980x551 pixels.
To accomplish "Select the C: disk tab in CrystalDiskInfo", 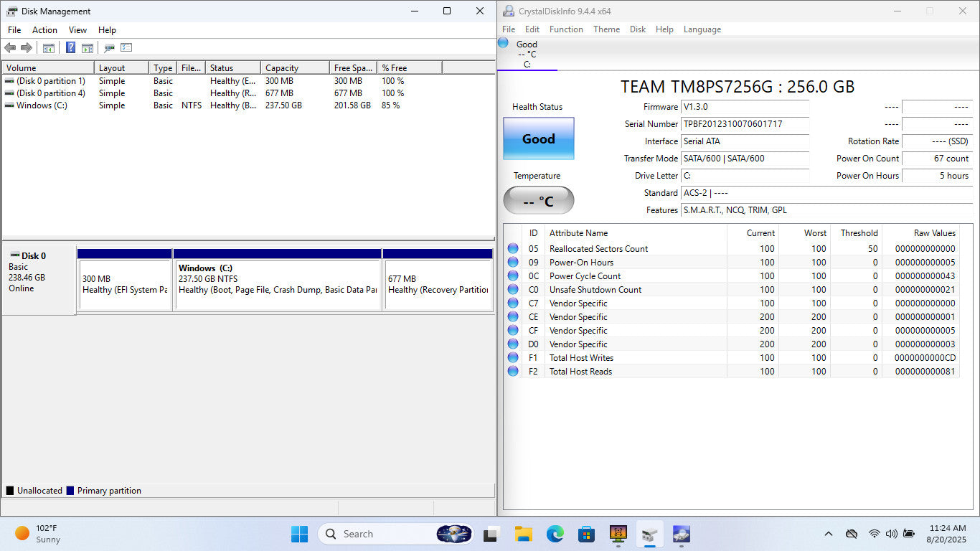I will (x=527, y=54).
